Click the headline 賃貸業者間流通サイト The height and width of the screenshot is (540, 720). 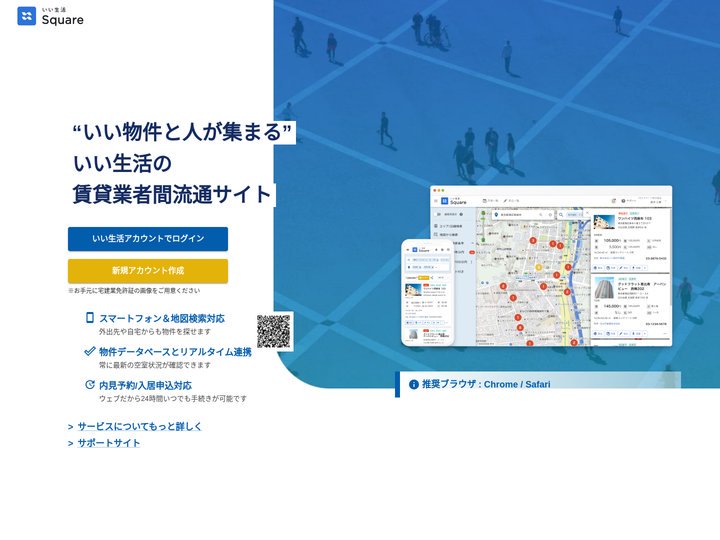[x=172, y=194]
